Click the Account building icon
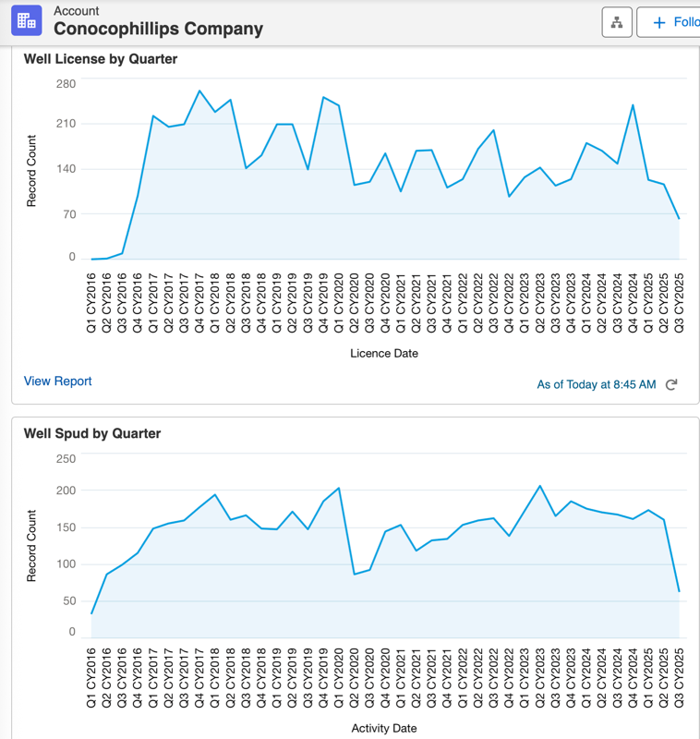This screenshot has height=739, width=700. (x=27, y=20)
